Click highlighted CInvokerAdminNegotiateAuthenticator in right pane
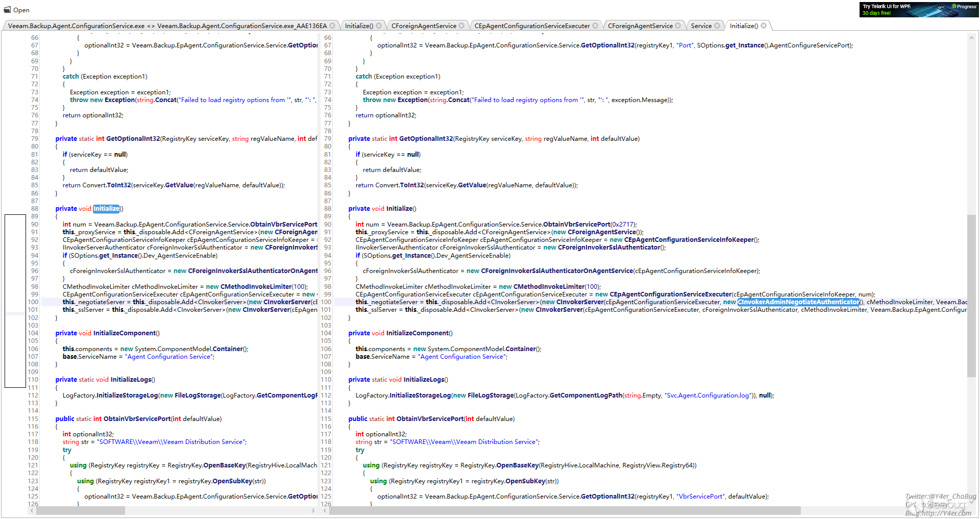This screenshot has height=519, width=980. coord(798,302)
